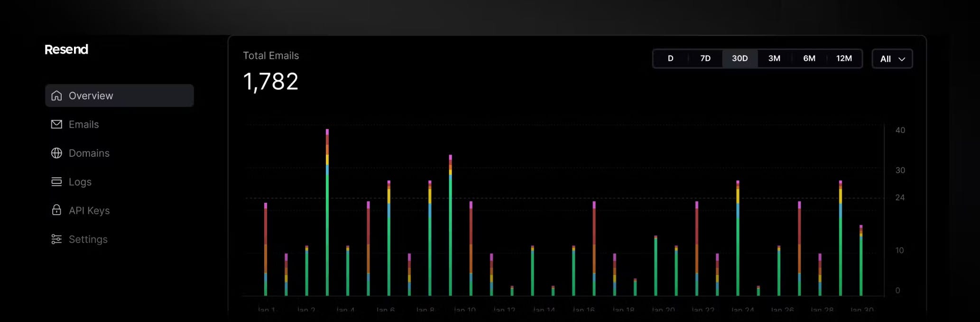Screen dimensions: 980x322
Task: Click the 30 axis label
Action: coord(900,170)
